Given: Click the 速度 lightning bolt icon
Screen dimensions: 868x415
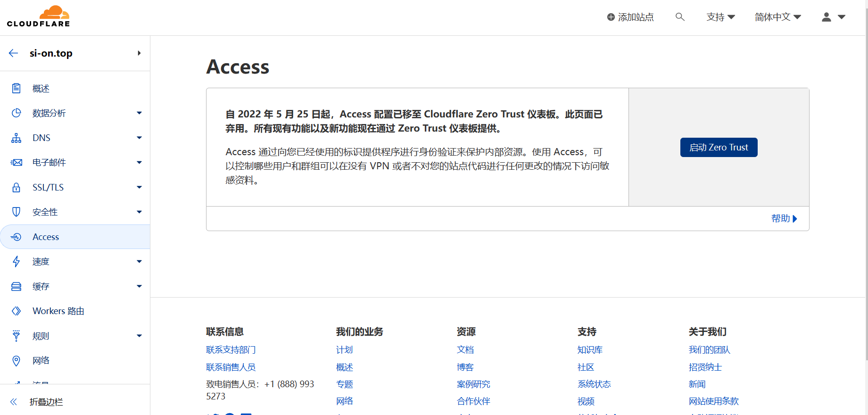Looking at the screenshot, I should coord(16,262).
